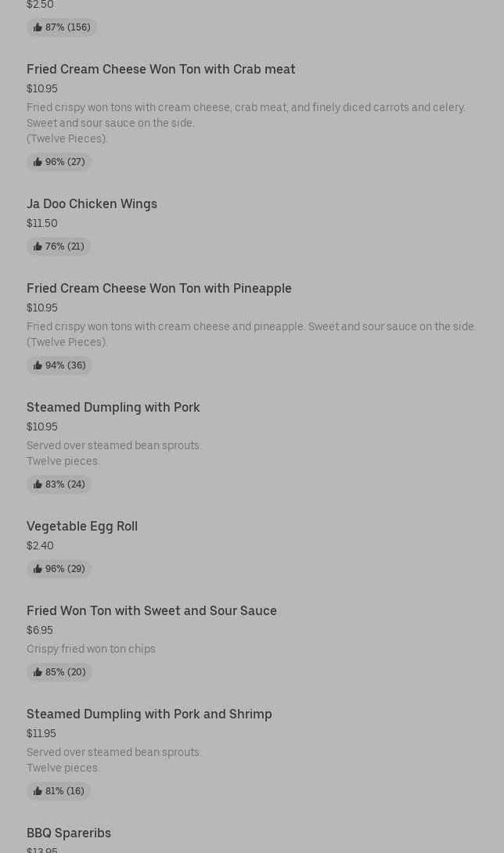This screenshot has height=853, width=504.
Task: Click the 87% (156) thumbs-up icon
Action: click(x=38, y=27)
